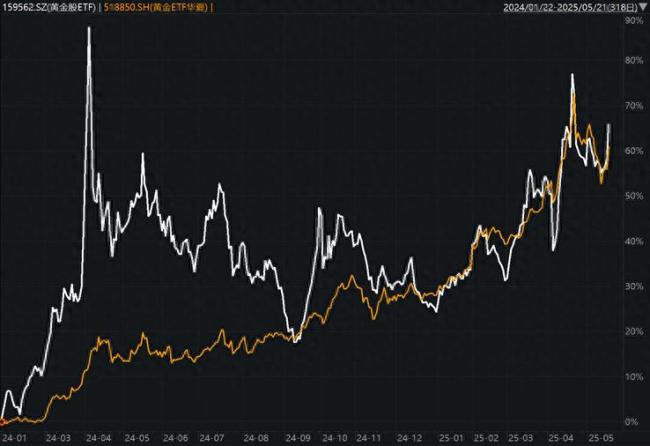Click the 24-08 x-axis date label
Image resolution: width=650 pixels, height=446 pixels.
[256, 438]
